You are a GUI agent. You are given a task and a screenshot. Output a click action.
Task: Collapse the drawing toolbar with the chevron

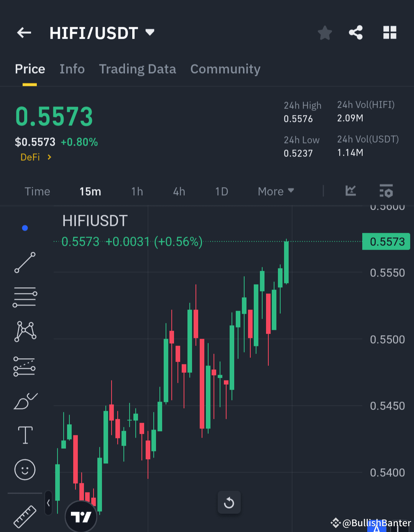click(x=48, y=503)
